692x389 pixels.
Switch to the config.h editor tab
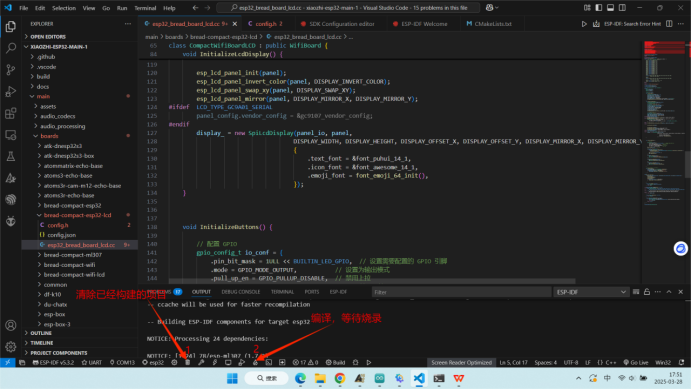[265, 24]
